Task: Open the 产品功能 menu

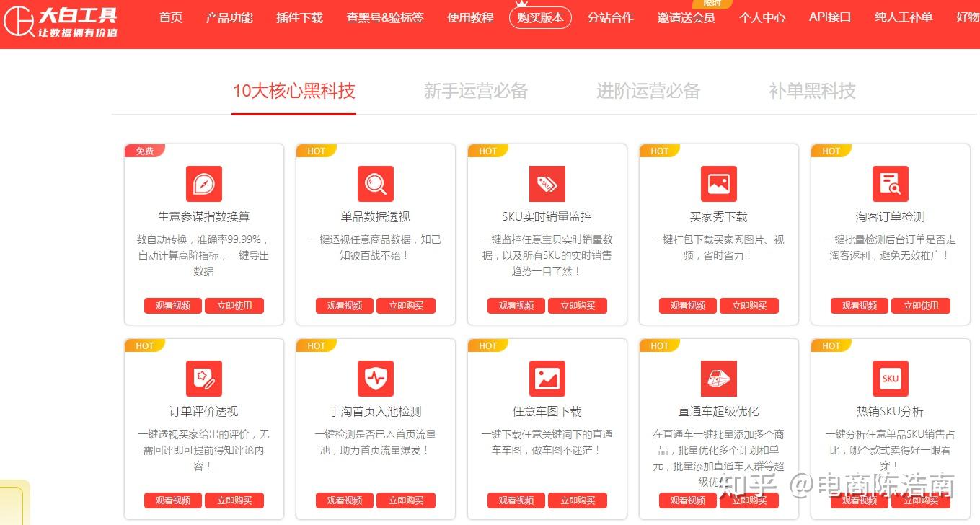Action: pyautogui.click(x=229, y=17)
